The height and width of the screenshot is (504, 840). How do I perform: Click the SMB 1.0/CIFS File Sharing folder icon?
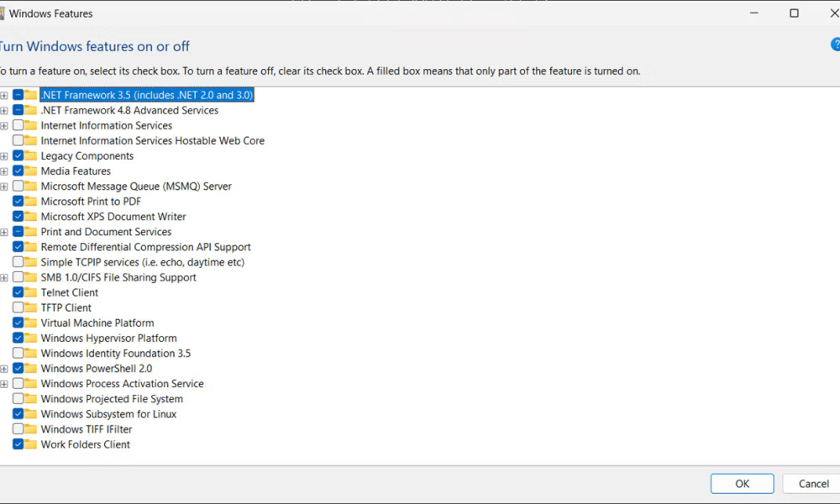(30, 277)
